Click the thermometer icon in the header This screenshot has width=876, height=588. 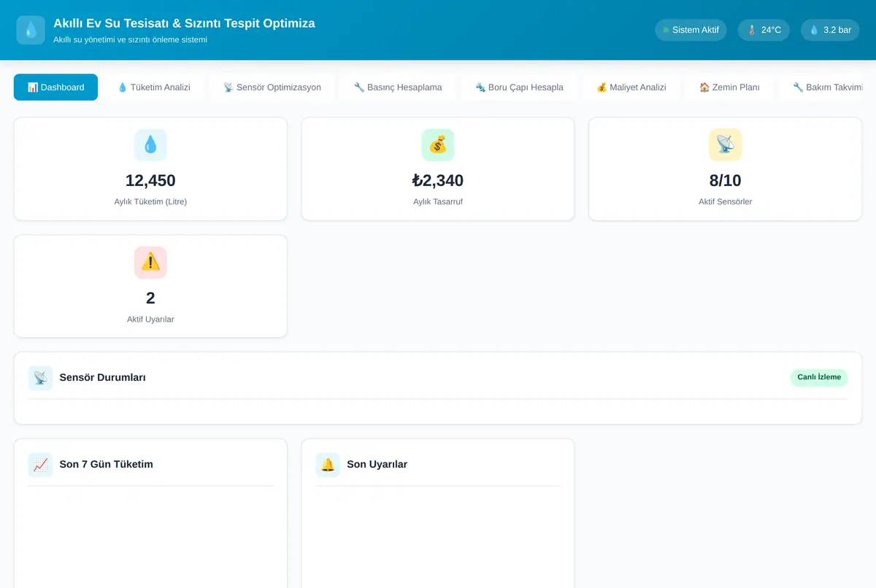pos(752,30)
